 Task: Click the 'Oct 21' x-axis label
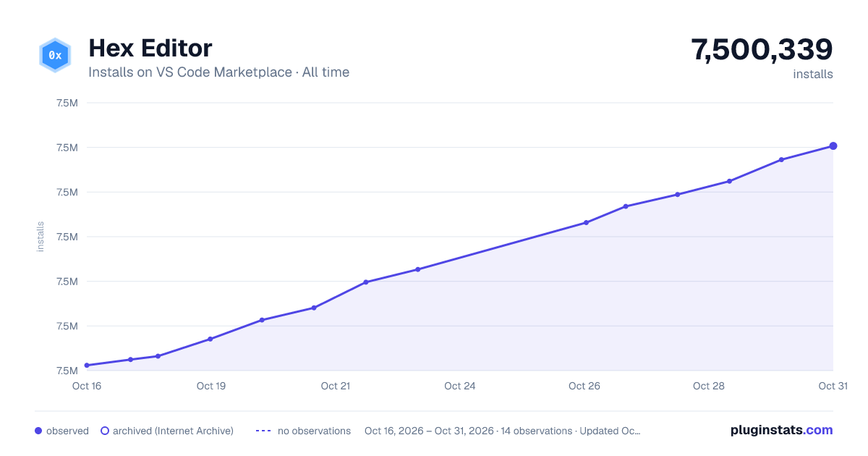pyautogui.click(x=336, y=386)
